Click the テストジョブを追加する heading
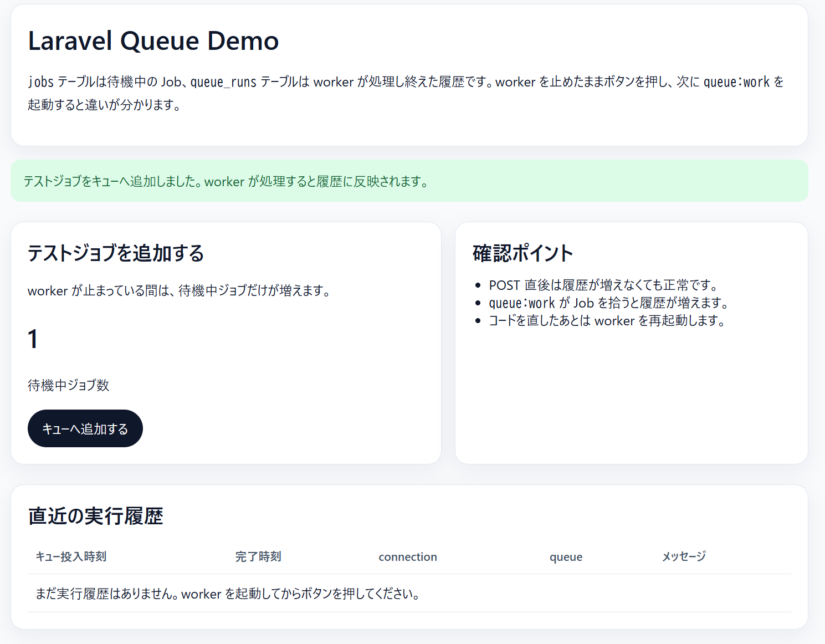The width and height of the screenshot is (825, 644). (116, 253)
